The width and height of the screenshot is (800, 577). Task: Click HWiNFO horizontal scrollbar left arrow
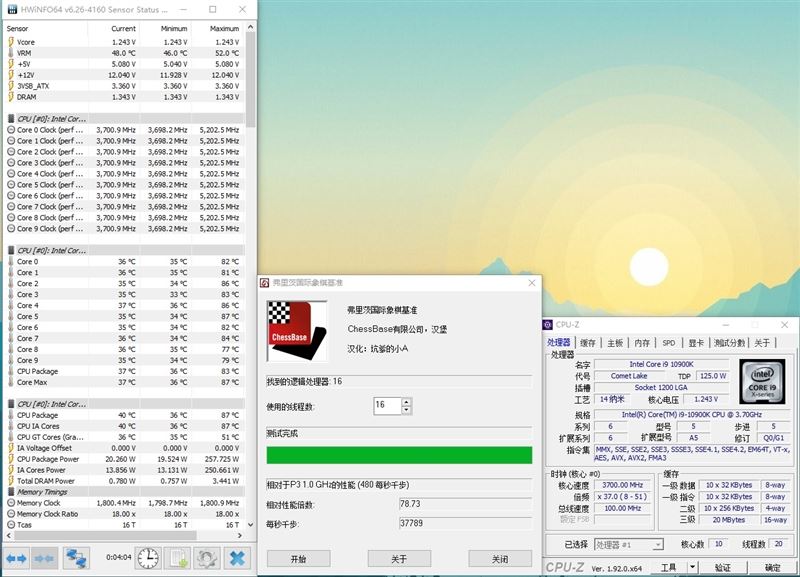tap(8, 536)
